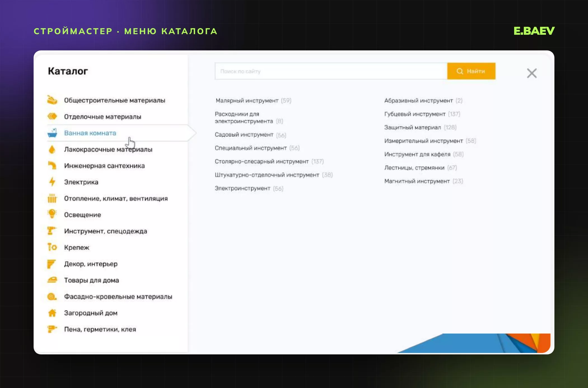Open the Пена, герметики, клея category
Image resolution: width=588 pixels, height=388 pixels.
[100, 329]
